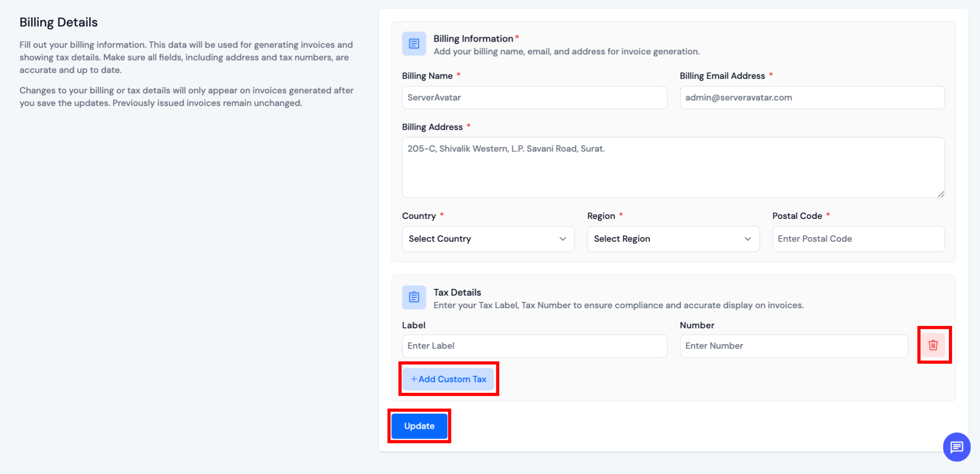Click the tax Enter Label input
The image size is (980, 474).
point(534,346)
